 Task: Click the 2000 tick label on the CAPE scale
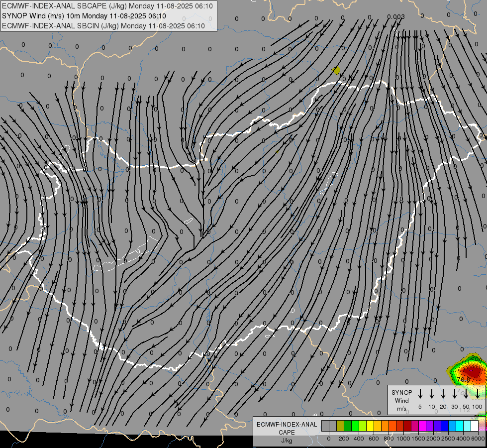(x=433, y=439)
